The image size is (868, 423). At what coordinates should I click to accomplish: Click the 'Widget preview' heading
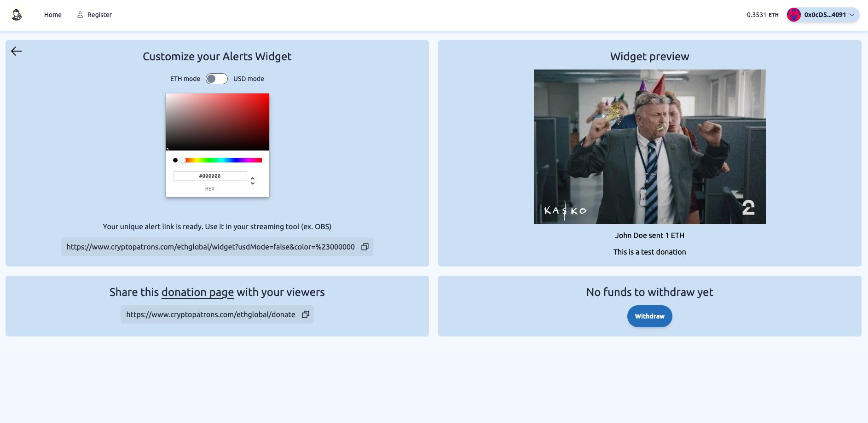click(650, 57)
